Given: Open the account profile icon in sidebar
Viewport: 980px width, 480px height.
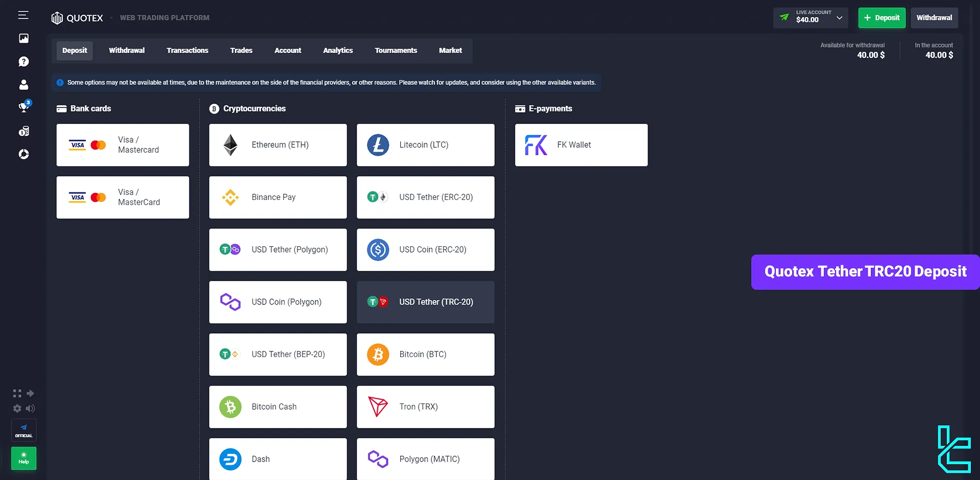Looking at the screenshot, I should pos(23,85).
